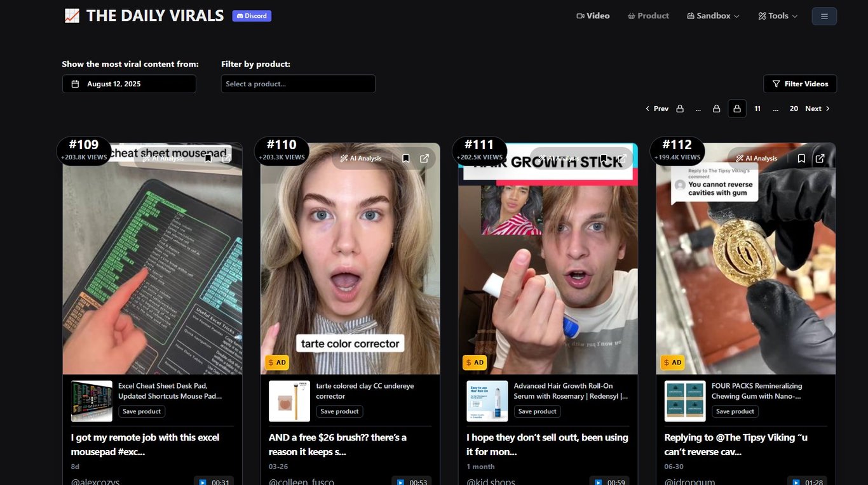
Task: Bookmark video #111 hair growth stick
Action: point(604,158)
